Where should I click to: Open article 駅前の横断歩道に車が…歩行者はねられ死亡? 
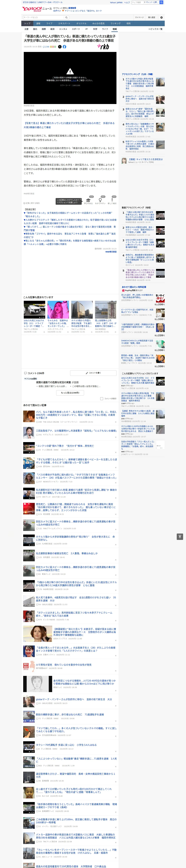(70, 715)
